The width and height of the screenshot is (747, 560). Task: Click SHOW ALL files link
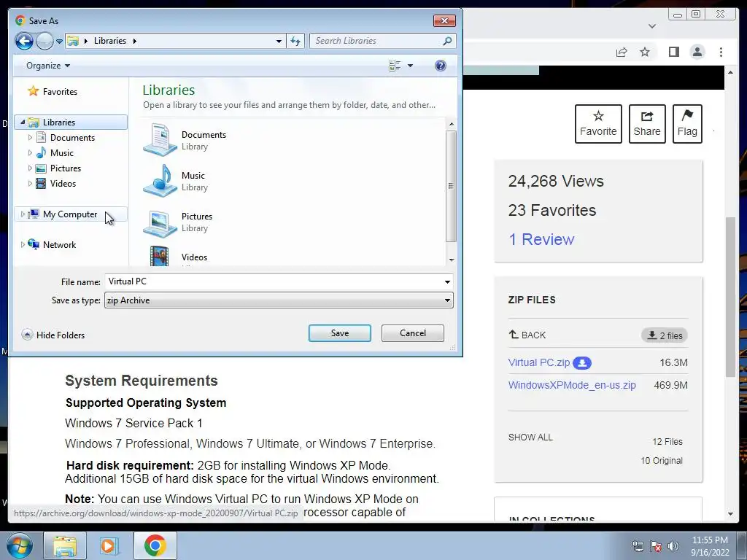[530, 437]
